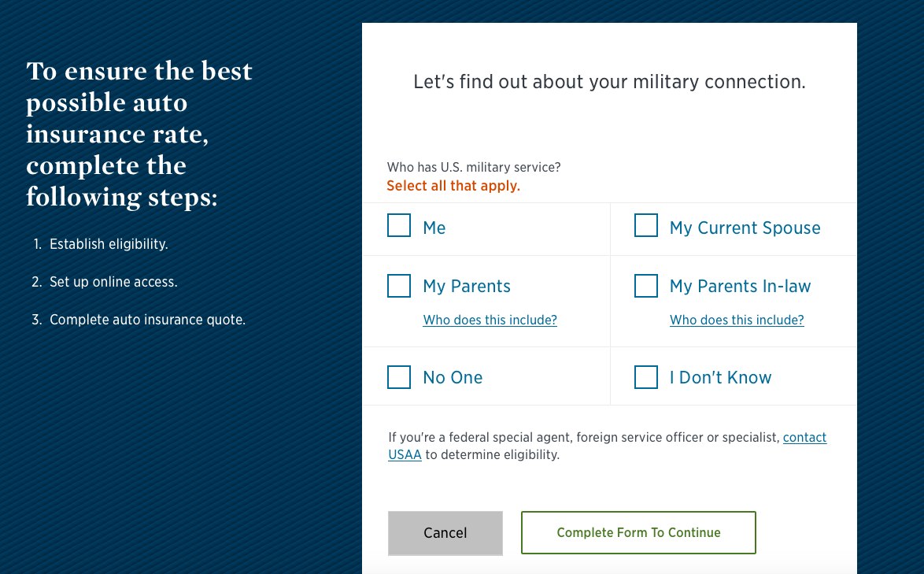Open "Who does this include?" under My Parents In-law

coord(737,320)
